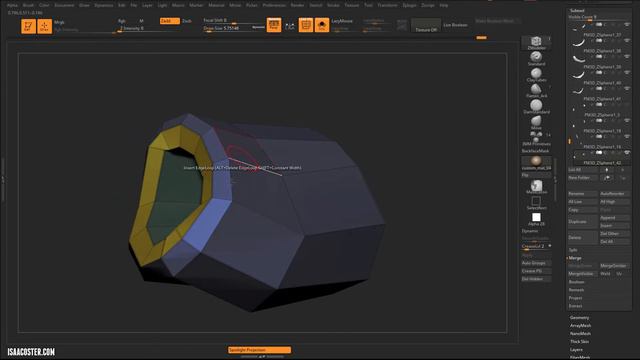Toggle Dynamic subdivision button

530,231
